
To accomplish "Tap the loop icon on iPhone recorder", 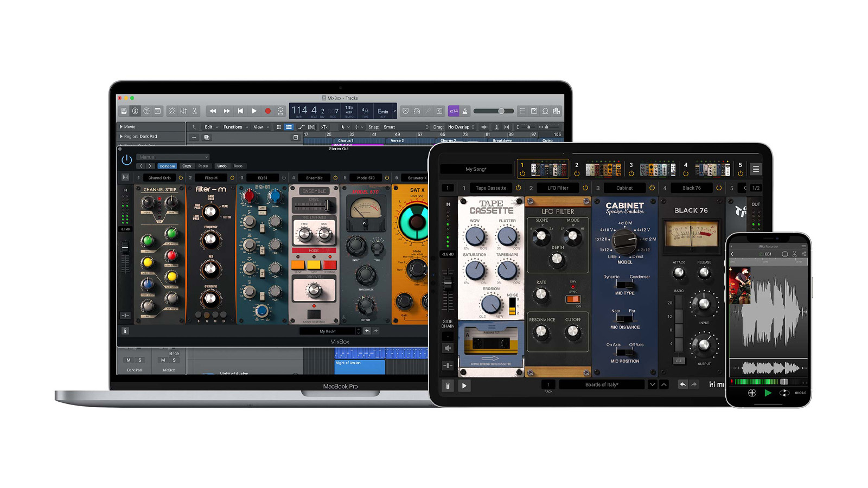I will [784, 393].
